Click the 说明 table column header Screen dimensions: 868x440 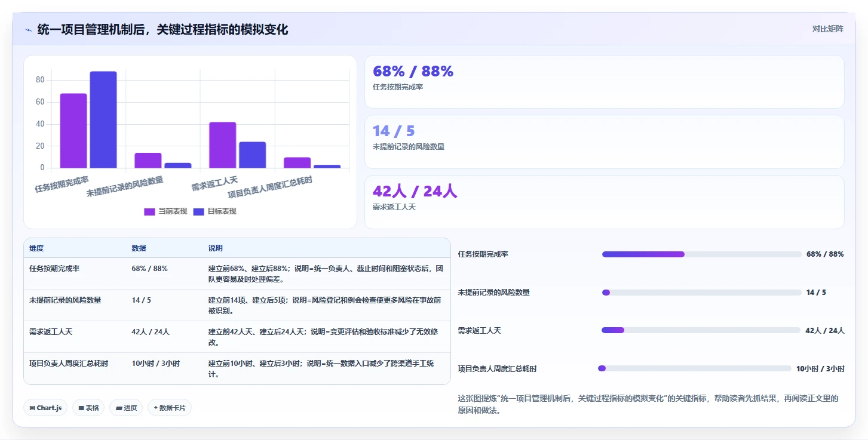(x=215, y=248)
